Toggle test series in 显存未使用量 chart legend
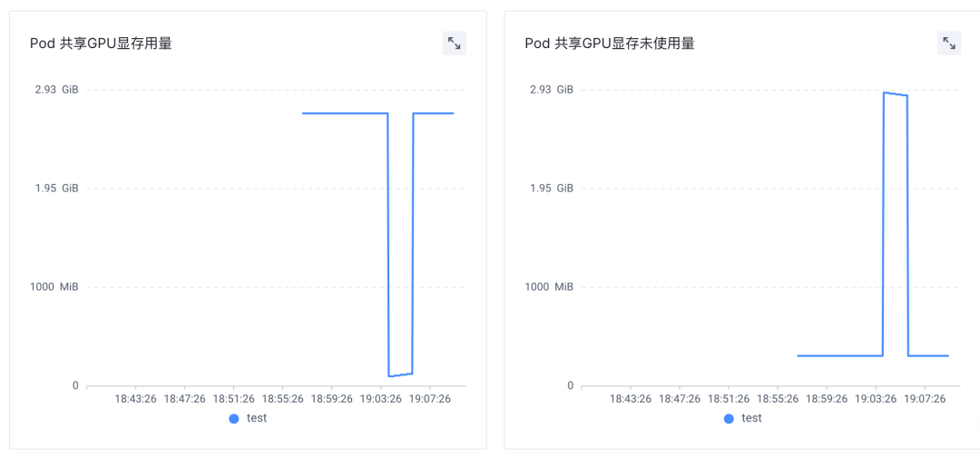 pyautogui.click(x=743, y=419)
